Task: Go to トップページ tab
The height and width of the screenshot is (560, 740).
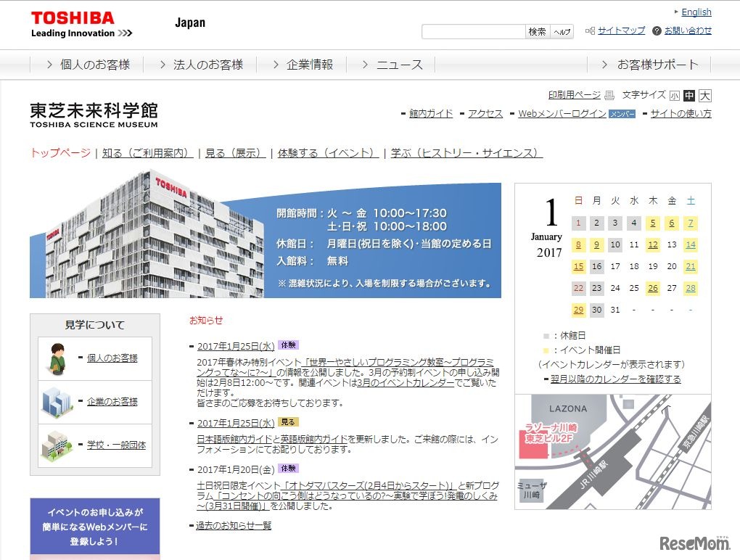Action: 60,153
